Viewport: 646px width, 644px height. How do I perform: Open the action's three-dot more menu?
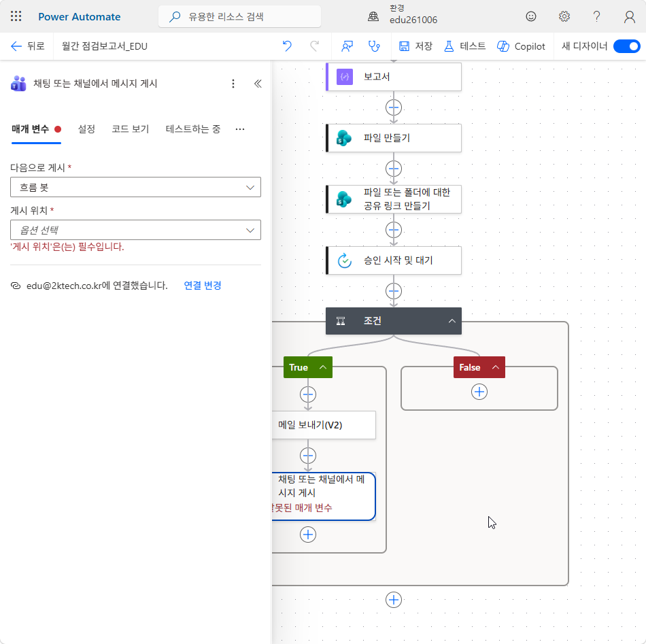233,84
